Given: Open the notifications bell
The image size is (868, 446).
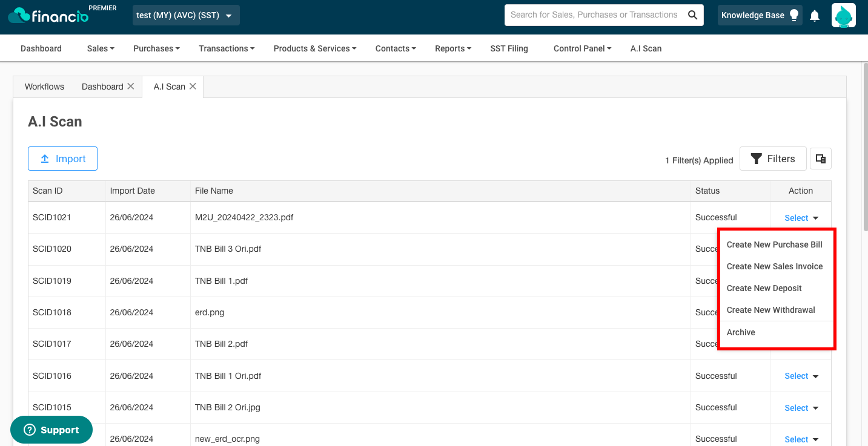Looking at the screenshot, I should [x=815, y=16].
